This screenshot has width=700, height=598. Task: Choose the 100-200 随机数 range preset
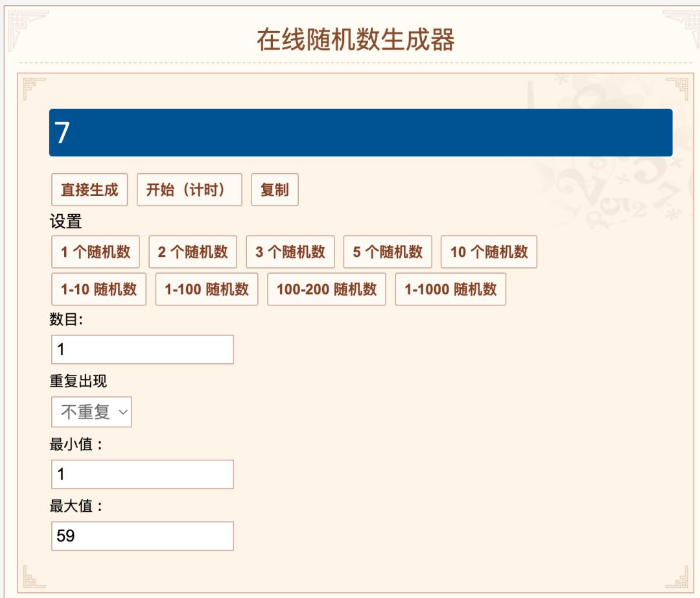tap(326, 289)
